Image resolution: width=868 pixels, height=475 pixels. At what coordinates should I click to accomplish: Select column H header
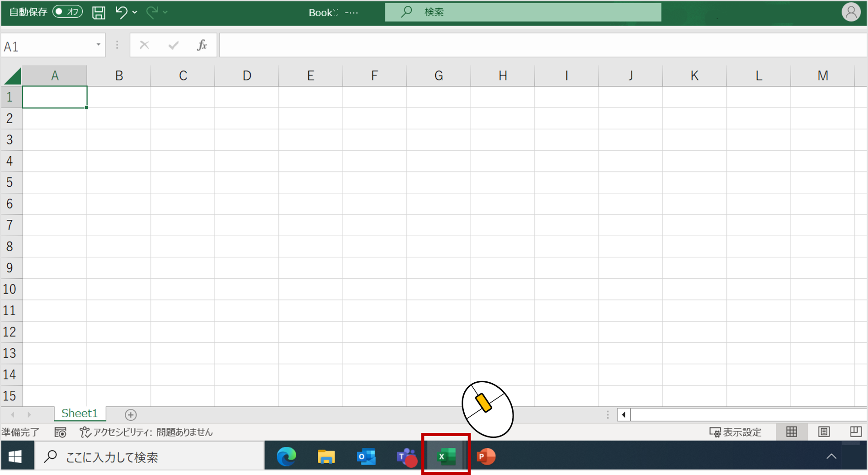[x=503, y=76]
